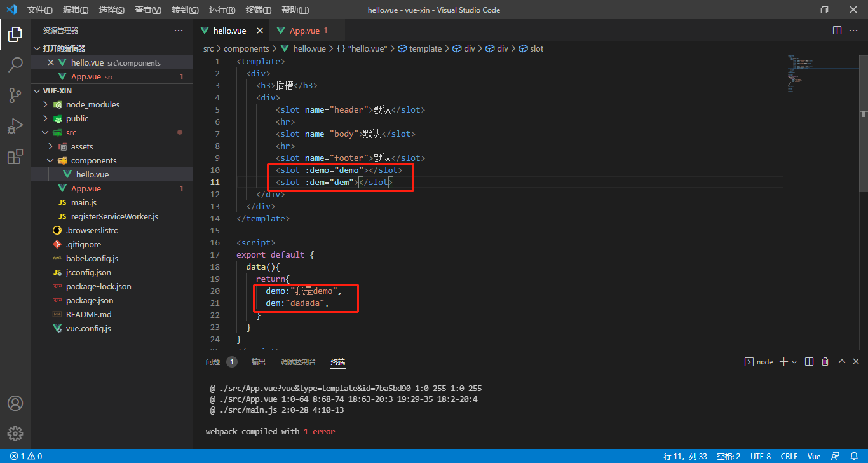Open terminal launch profile dropdown arrow

click(794, 361)
